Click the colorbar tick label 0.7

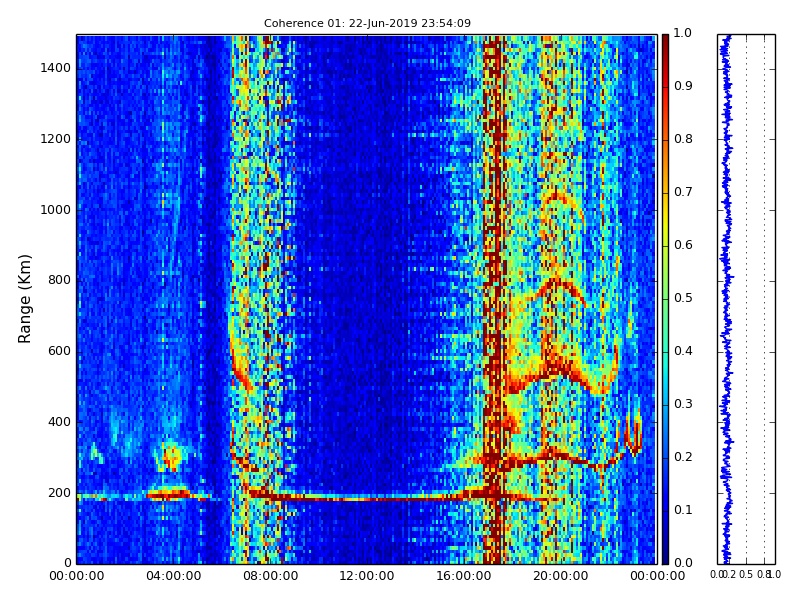pos(683,192)
